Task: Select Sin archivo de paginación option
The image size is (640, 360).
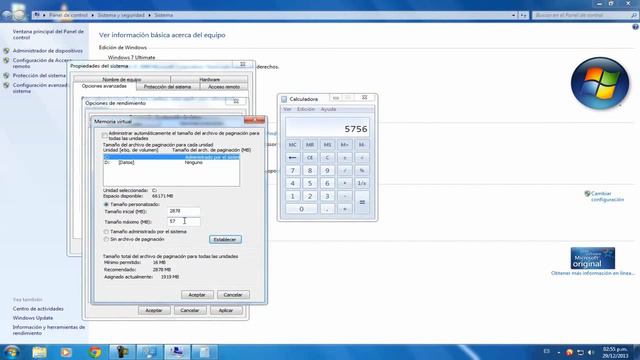Action: click(x=106, y=239)
